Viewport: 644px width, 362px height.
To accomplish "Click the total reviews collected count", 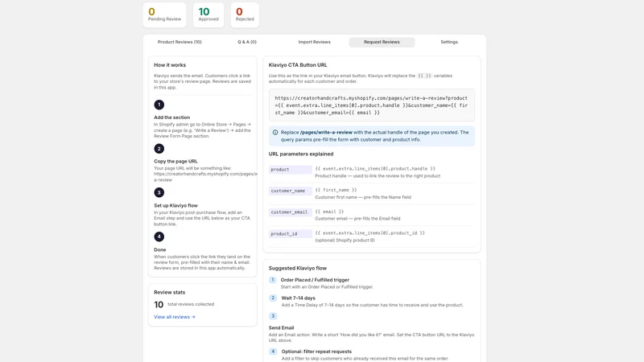I will coord(159,305).
